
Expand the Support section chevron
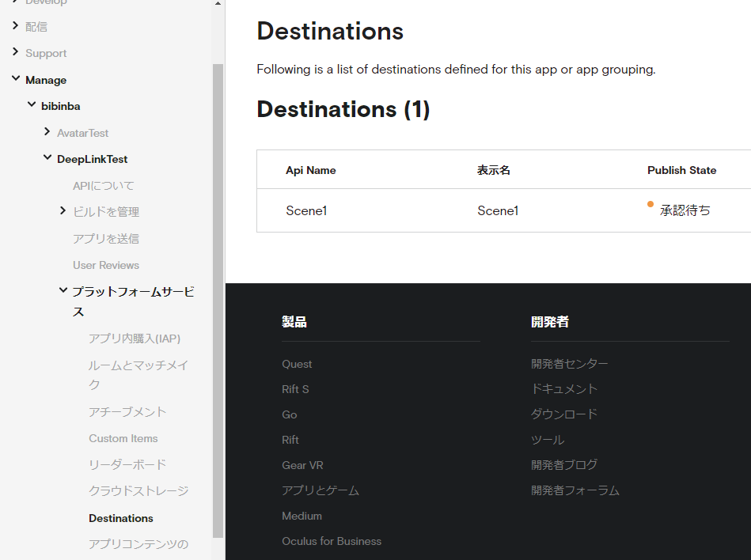[15, 51]
